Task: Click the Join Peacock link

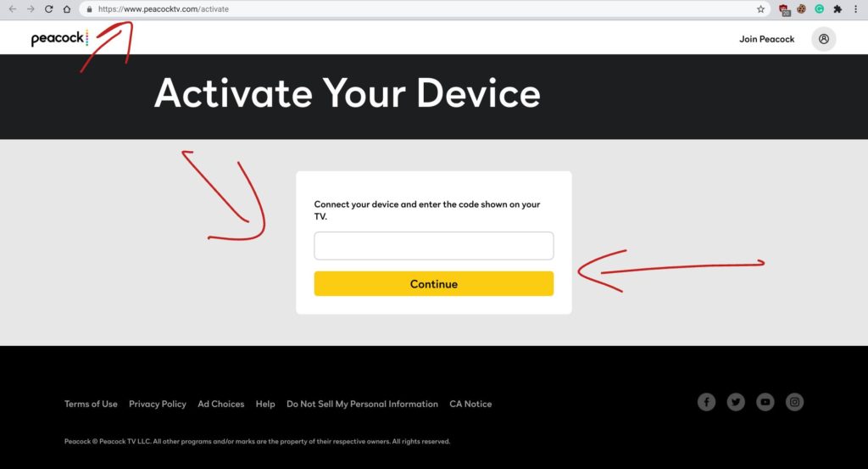Action: point(766,39)
